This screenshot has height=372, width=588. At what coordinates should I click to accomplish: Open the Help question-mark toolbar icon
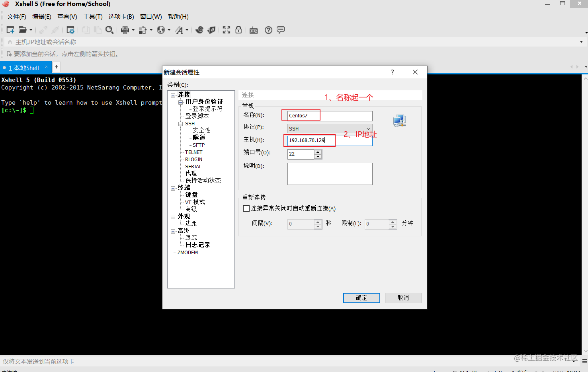269,30
